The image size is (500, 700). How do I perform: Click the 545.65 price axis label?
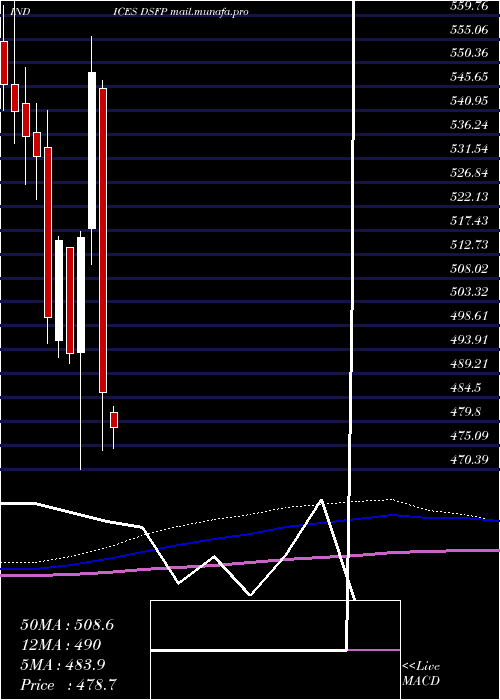[469, 77]
